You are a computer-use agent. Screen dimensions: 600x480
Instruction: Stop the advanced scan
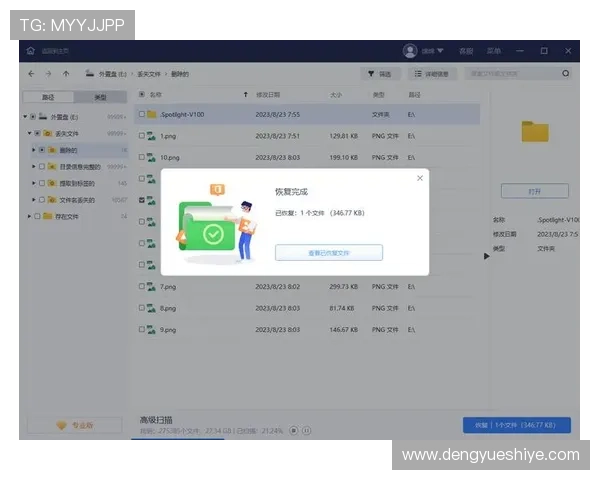293,431
